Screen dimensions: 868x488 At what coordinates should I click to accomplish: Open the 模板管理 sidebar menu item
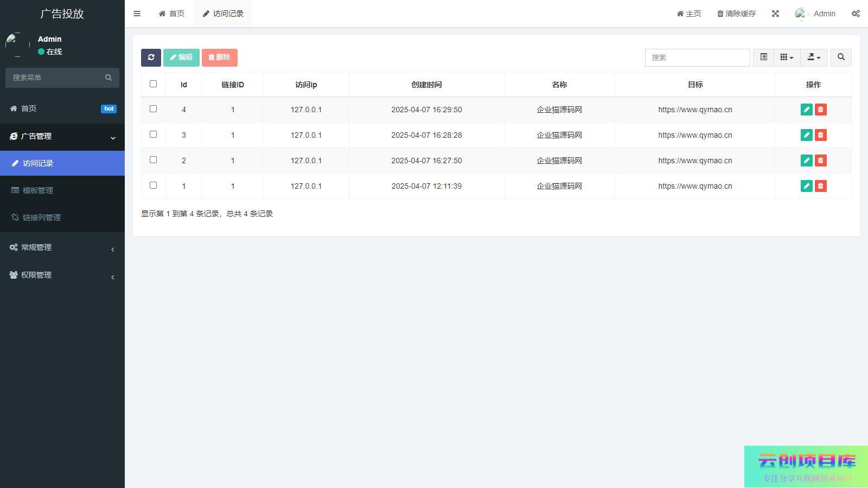(38, 190)
